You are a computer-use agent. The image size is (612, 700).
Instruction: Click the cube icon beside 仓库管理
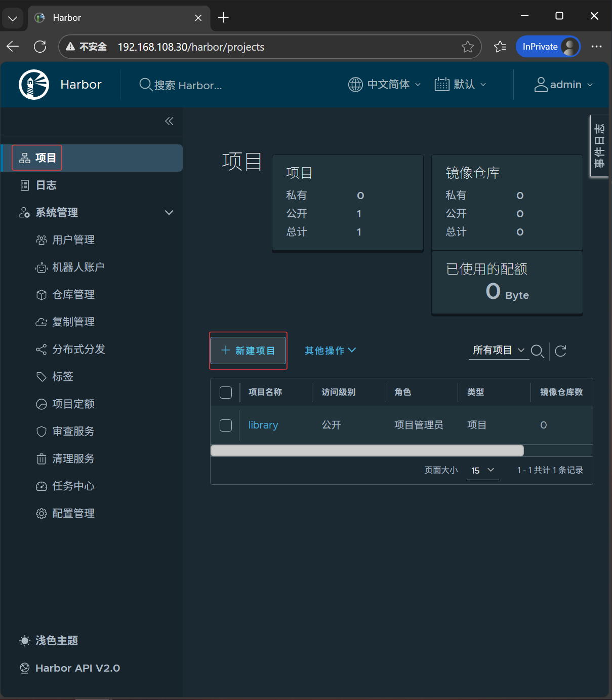point(42,295)
